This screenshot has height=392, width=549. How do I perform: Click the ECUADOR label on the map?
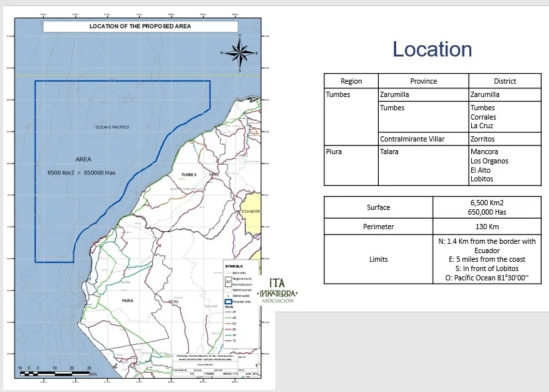pyautogui.click(x=251, y=211)
